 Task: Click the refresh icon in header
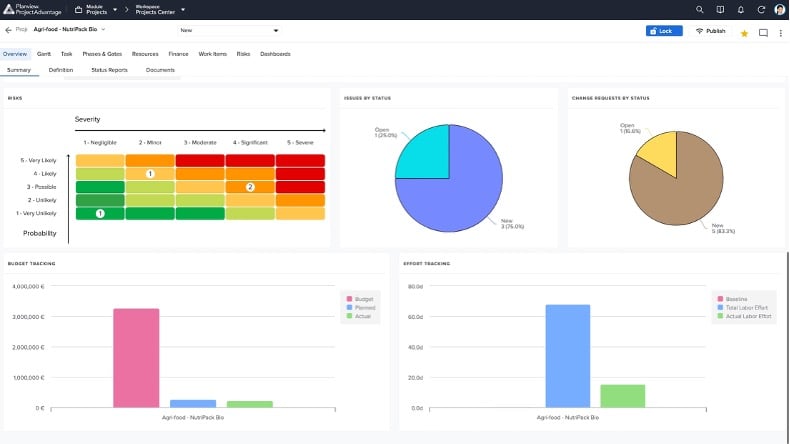click(762, 9)
